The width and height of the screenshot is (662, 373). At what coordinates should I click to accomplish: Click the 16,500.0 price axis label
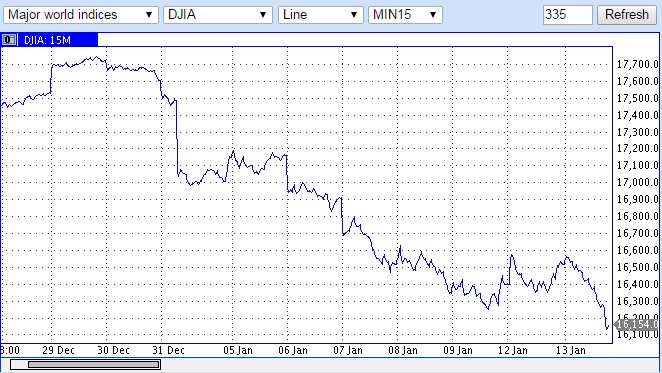tap(638, 267)
